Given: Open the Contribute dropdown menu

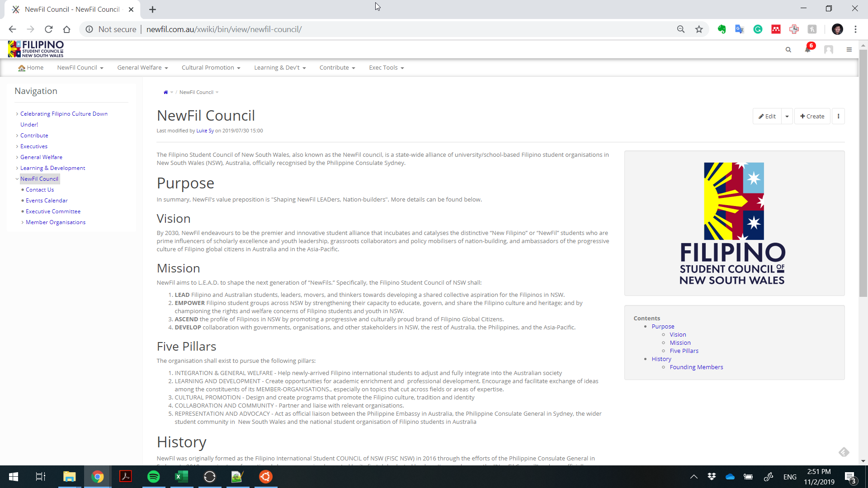Looking at the screenshot, I should click(x=337, y=68).
